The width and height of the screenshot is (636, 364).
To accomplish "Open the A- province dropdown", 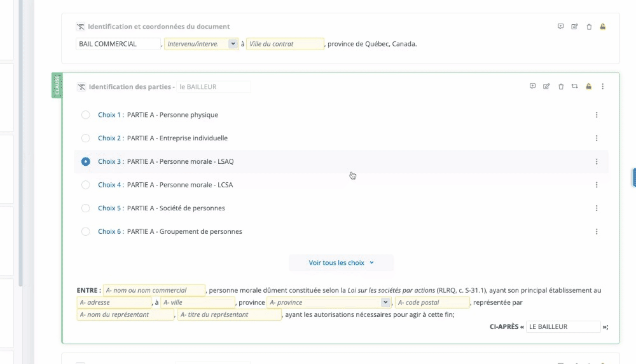I will pos(385,302).
